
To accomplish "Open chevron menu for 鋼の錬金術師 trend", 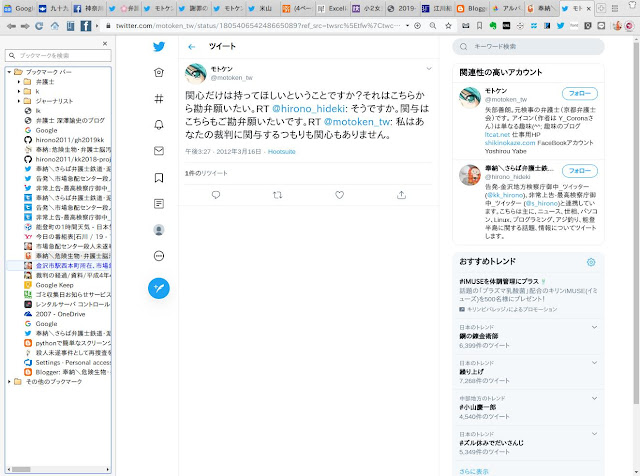I will point(594,327).
